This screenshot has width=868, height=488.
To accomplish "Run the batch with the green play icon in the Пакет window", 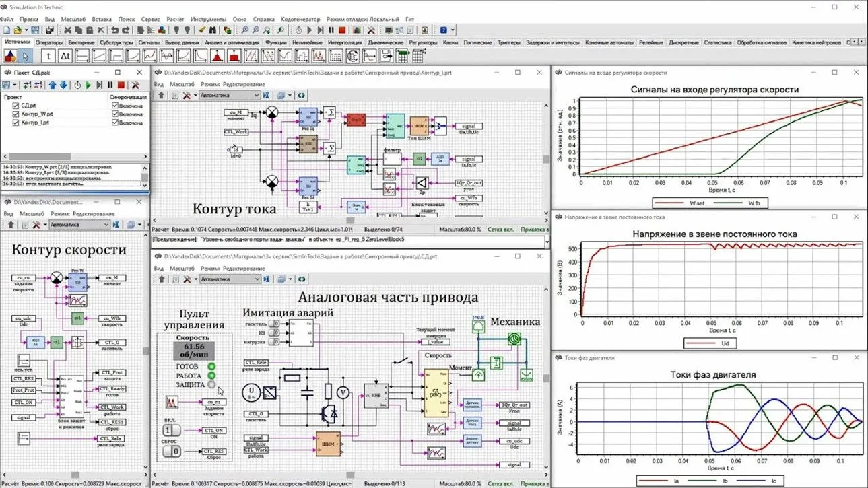I will click(x=88, y=85).
